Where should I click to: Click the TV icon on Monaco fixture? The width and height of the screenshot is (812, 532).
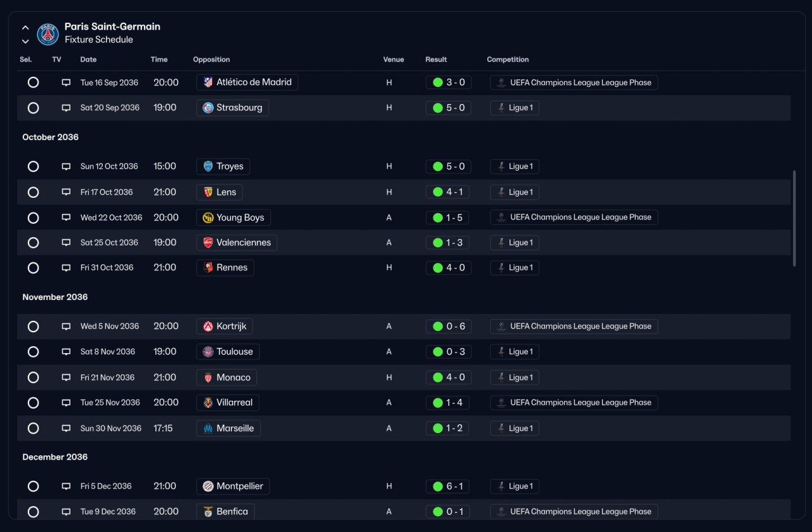66,378
